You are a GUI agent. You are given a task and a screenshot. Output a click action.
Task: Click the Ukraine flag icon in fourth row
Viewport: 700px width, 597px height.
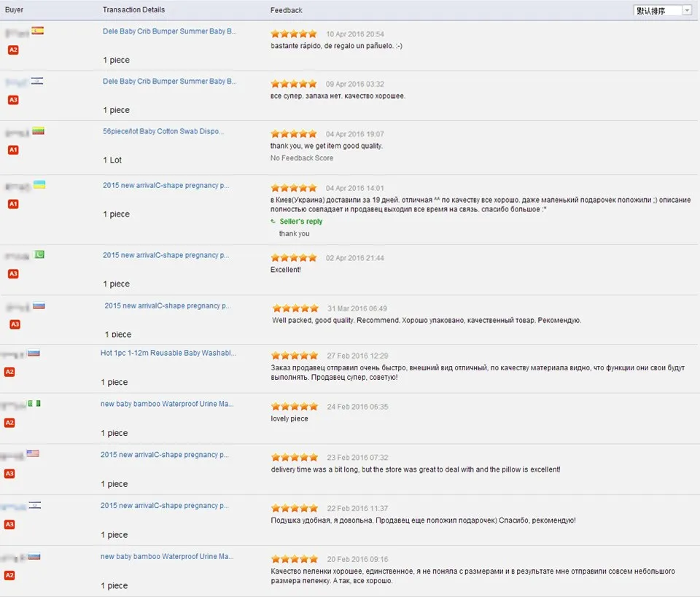pyautogui.click(x=39, y=184)
